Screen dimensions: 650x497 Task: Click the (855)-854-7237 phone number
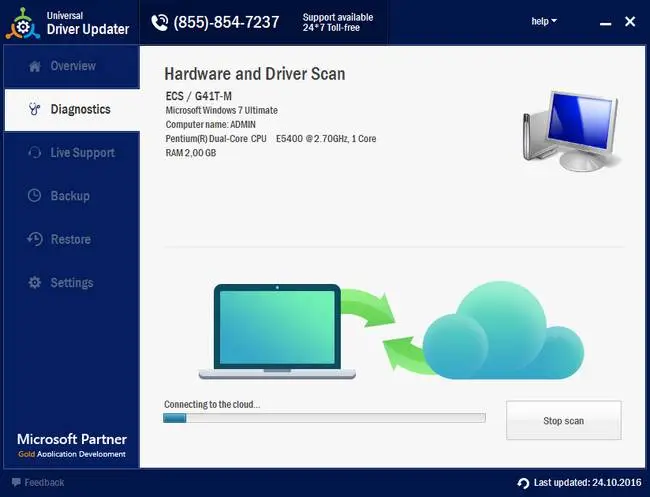coord(226,22)
